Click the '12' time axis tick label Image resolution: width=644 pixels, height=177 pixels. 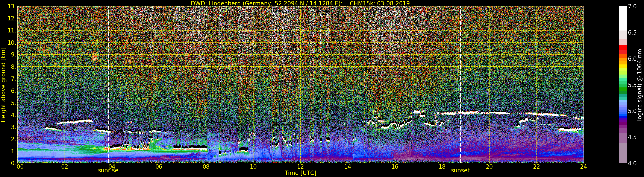coord(300,167)
